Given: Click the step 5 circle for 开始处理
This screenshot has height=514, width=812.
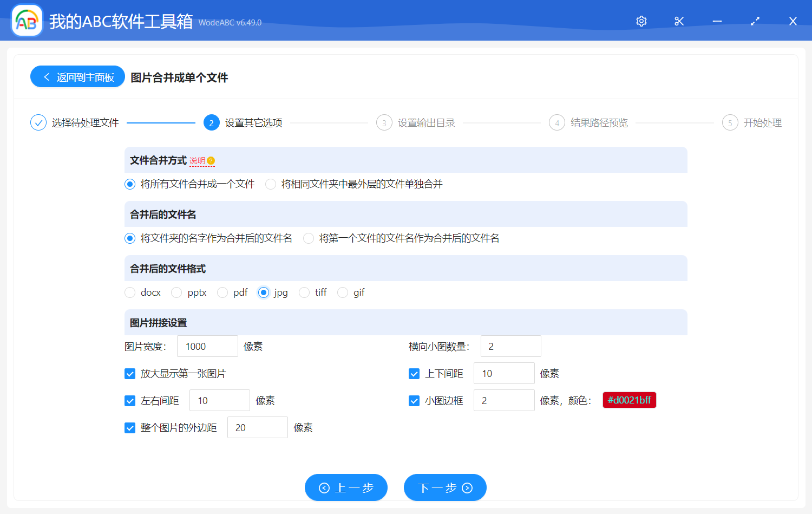Looking at the screenshot, I should coord(730,123).
